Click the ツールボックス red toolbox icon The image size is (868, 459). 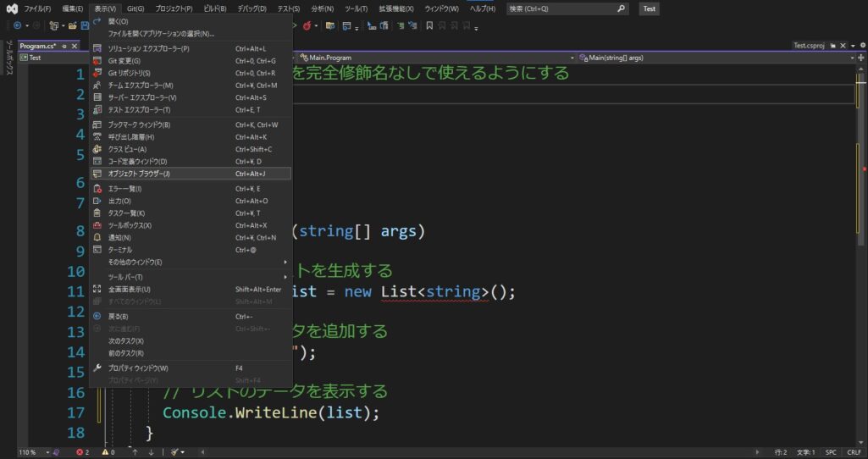tap(97, 225)
